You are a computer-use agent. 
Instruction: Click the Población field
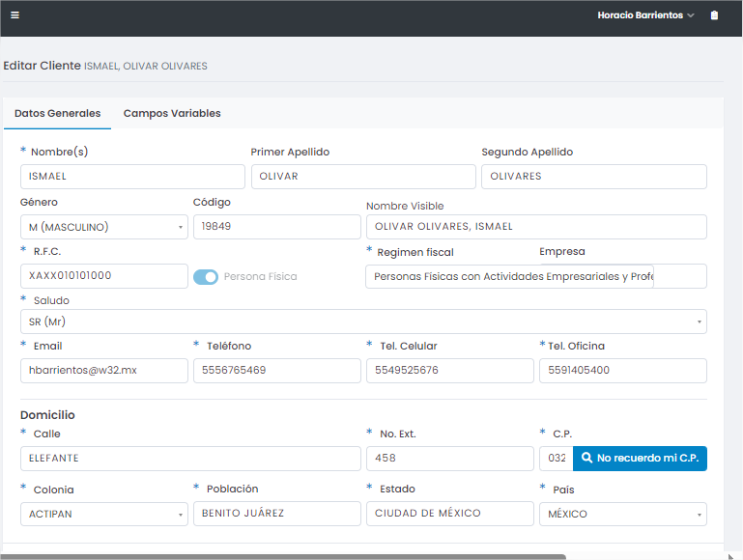pos(277,514)
